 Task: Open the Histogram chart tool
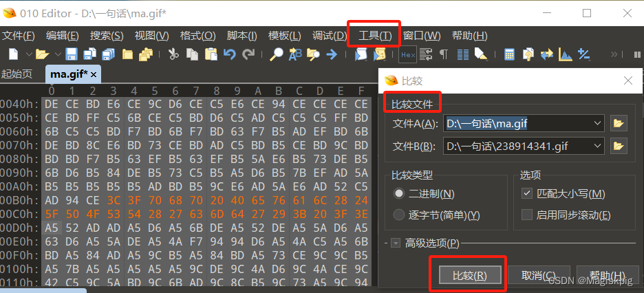[x=565, y=54]
